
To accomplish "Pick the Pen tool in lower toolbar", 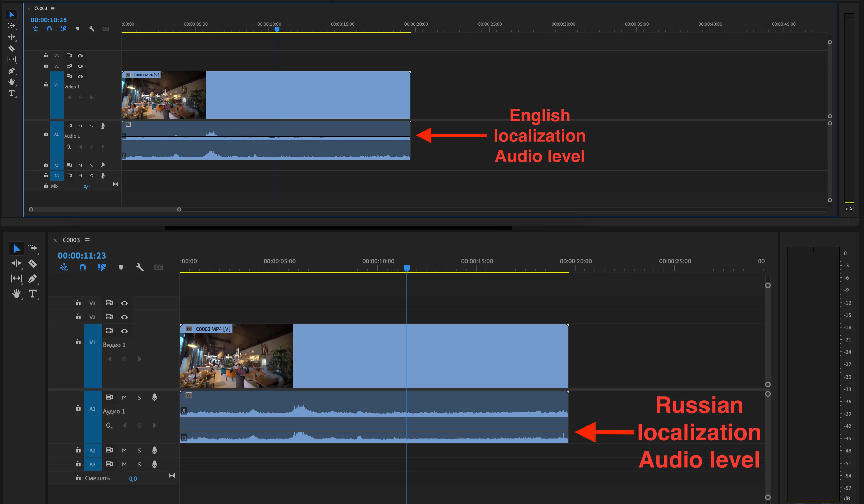I will [x=33, y=278].
